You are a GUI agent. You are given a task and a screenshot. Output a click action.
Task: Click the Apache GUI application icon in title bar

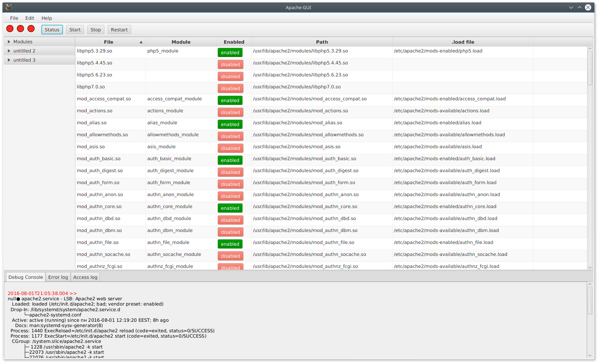(x=9, y=7)
